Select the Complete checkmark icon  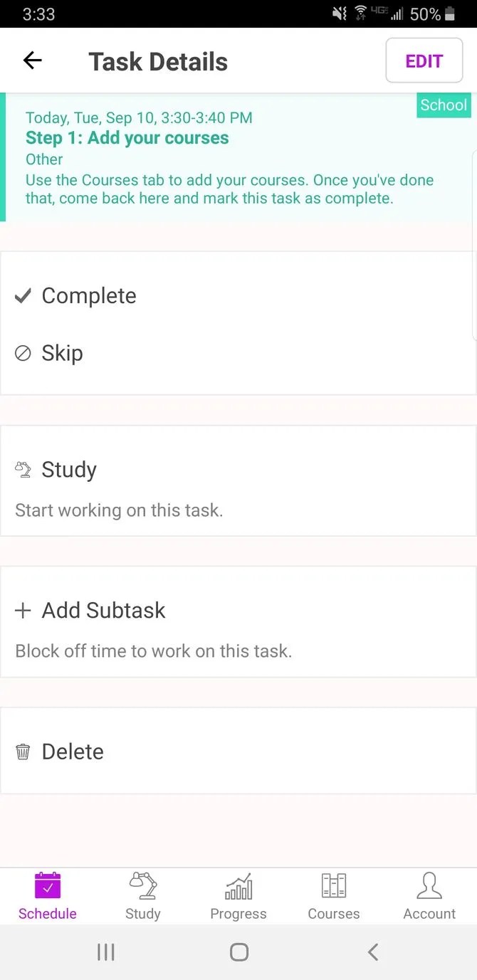23,295
